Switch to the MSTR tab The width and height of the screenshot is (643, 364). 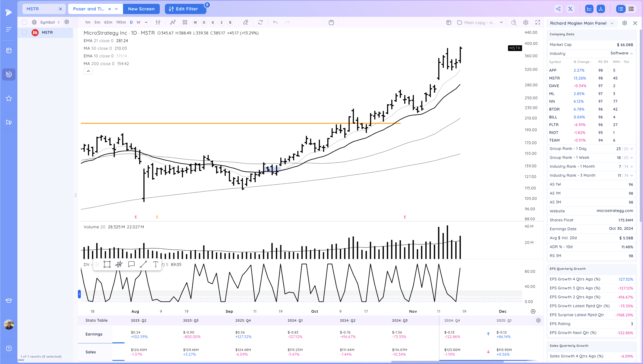[44, 9]
